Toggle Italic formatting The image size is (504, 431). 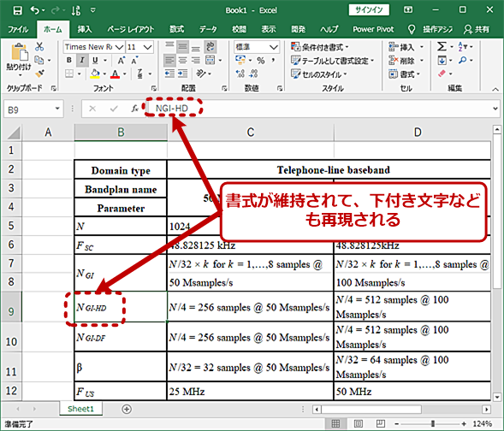[82, 60]
